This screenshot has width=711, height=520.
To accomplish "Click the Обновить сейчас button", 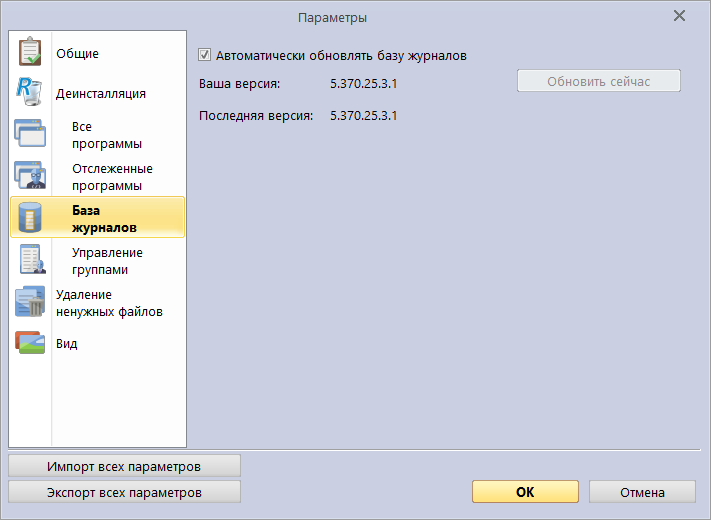I will (598, 81).
